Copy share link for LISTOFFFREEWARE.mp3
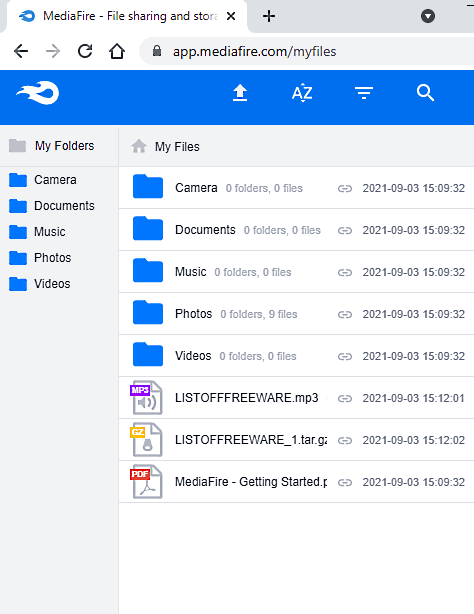Screen dimensions: 474x614 (345, 399)
